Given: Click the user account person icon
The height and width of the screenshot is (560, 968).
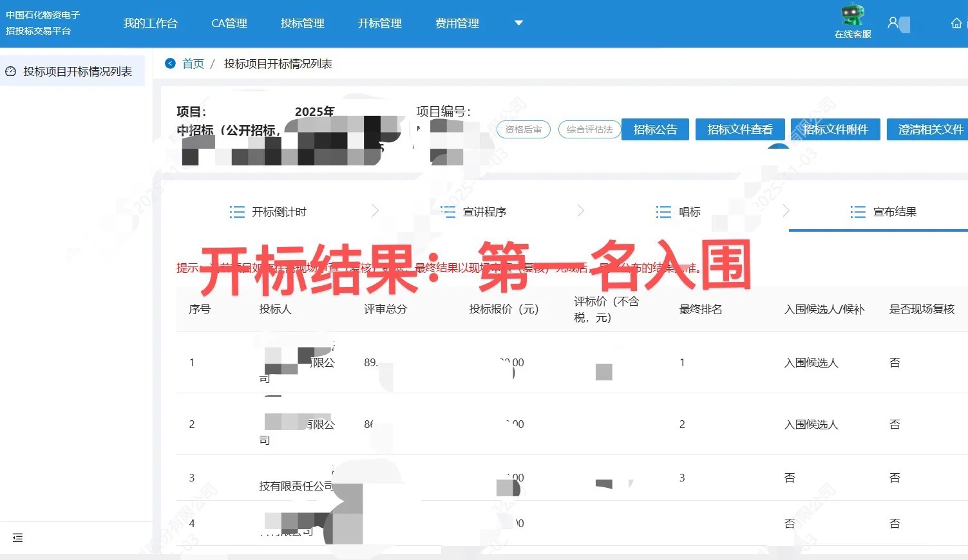Looking at the screenshot, I should pyautogui.click(x=892, y=23).
